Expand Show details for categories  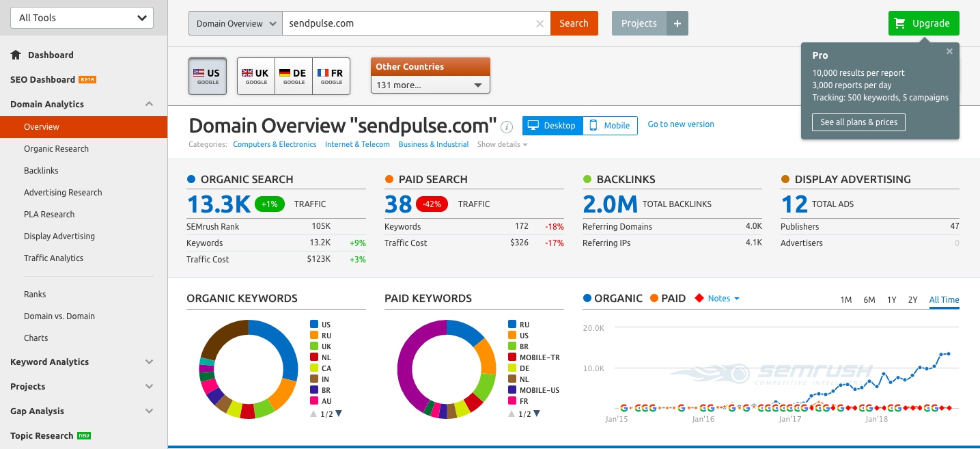[x=502, y=144]
